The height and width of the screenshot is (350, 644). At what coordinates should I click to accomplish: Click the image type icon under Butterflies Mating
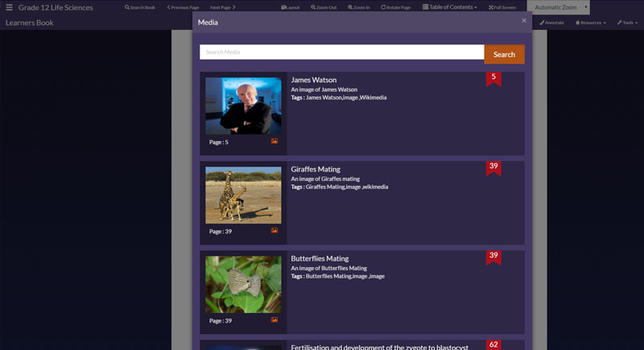(275, 319)
